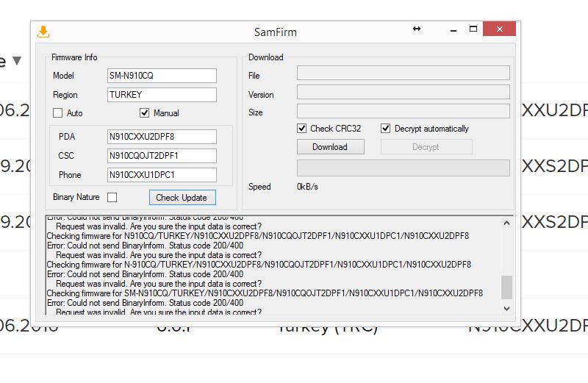Edit the PDA field N910CXXU2DPF8
Screen dimensions: 588x383
[162, 137]
